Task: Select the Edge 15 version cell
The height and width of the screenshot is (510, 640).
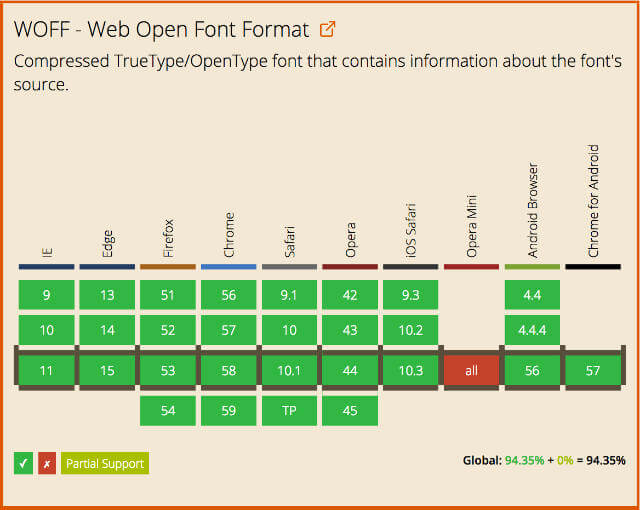Action: [x=107, y=370]
